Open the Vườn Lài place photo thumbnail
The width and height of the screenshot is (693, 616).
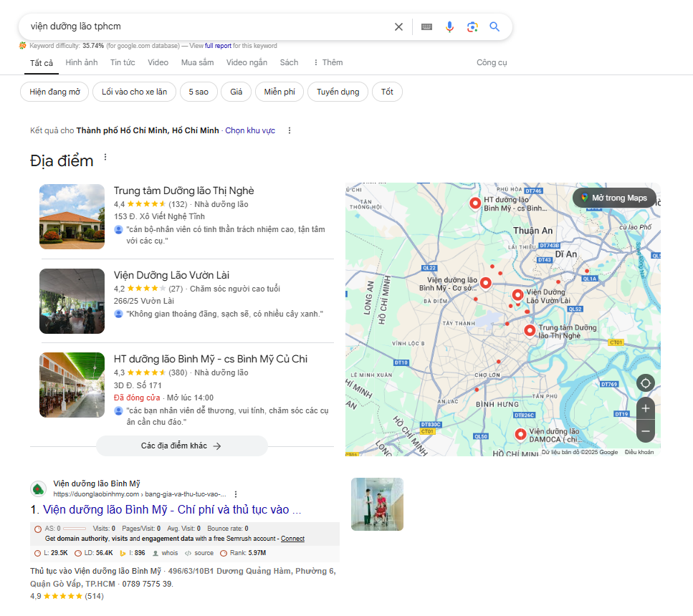point(72,301)
